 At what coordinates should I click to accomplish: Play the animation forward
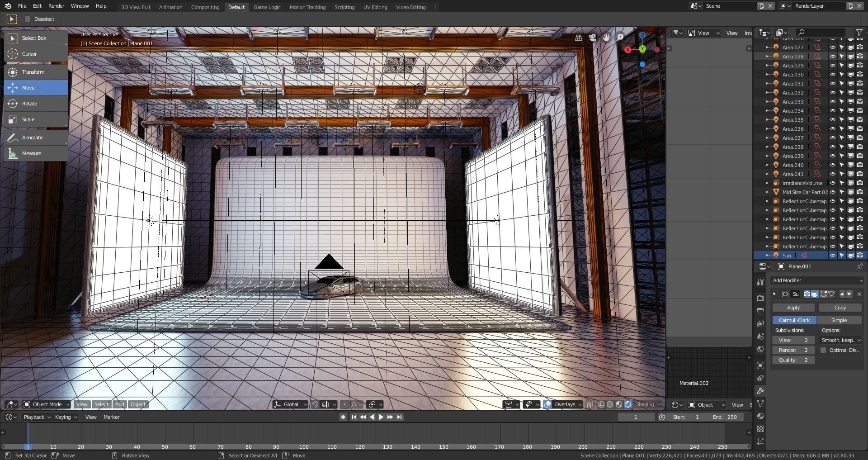click(x=381, y=417)
